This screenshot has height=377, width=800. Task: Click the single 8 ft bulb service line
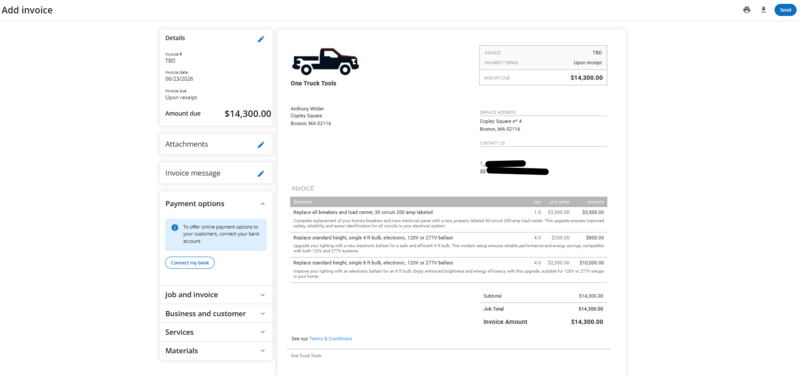(373, 263)
